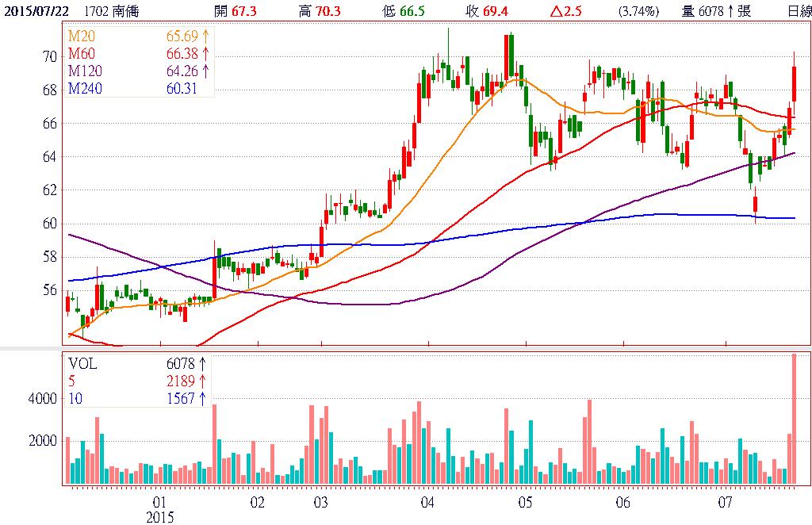This screenshot has height=525, width=812.
Task: Click the 04 month marker on time axis
Action: click(x=427, y=503)
